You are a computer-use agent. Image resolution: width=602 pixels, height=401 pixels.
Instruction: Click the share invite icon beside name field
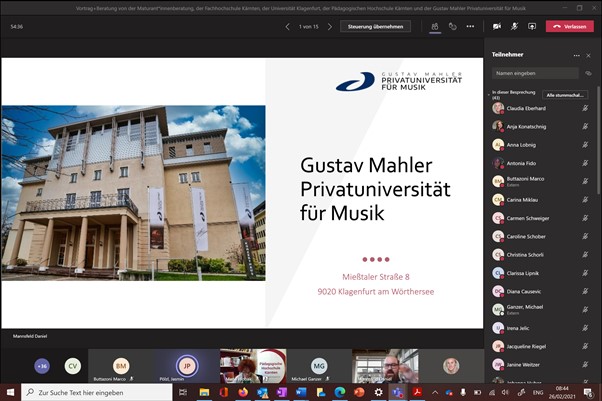tap(588, 73)
